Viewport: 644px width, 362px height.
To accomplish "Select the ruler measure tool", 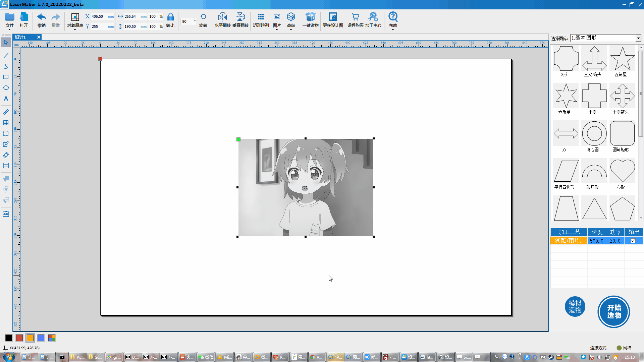I will (x=6, y=112).
